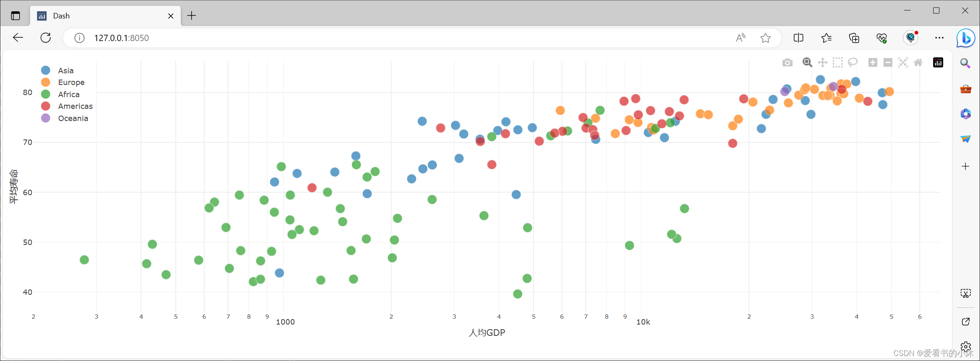Click the Zoom in plus button
The height and width of the screenshot is (361, 980).
(x=872, y=63)
